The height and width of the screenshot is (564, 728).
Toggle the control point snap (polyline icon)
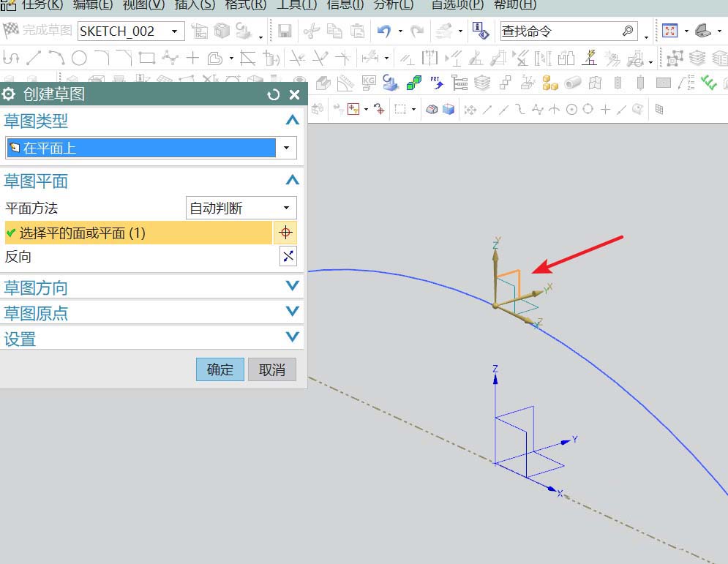coord(538,110)
